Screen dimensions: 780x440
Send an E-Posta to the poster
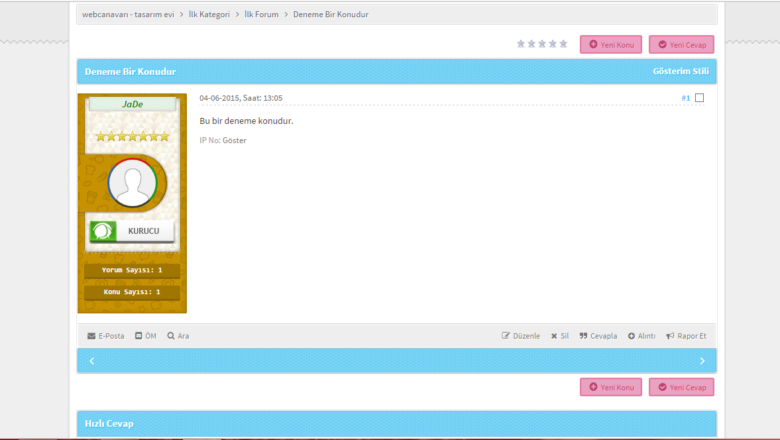(x=106, y=336)
